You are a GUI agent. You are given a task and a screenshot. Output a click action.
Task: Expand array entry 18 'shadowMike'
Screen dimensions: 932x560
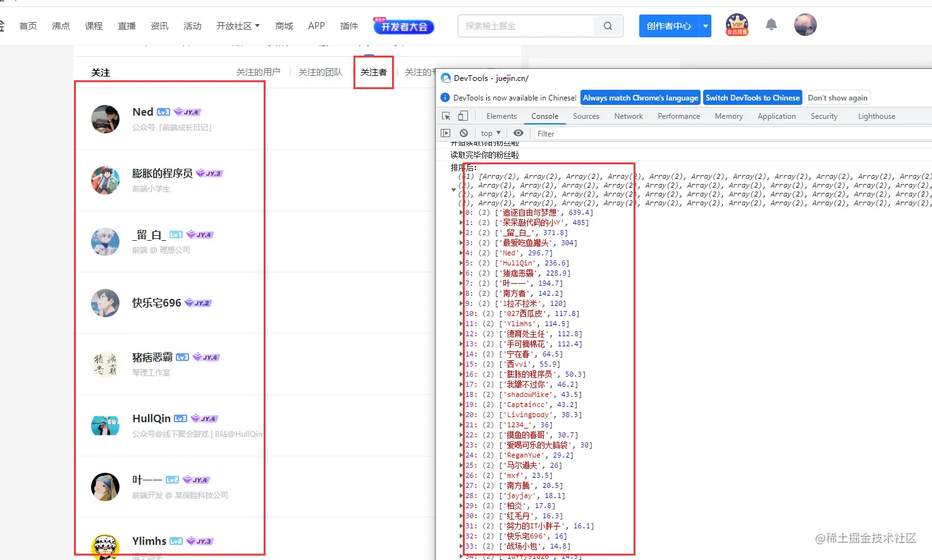[x=461, y=395]
